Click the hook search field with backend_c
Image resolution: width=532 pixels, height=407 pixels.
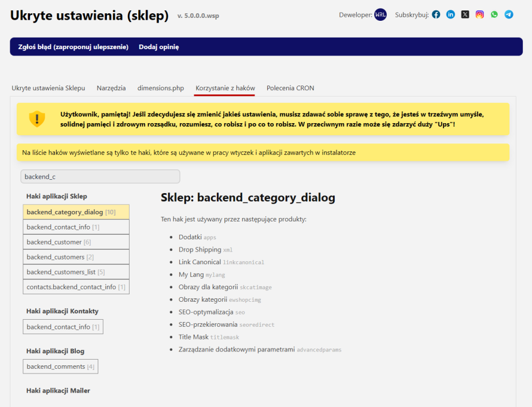[x=100, y=176]
